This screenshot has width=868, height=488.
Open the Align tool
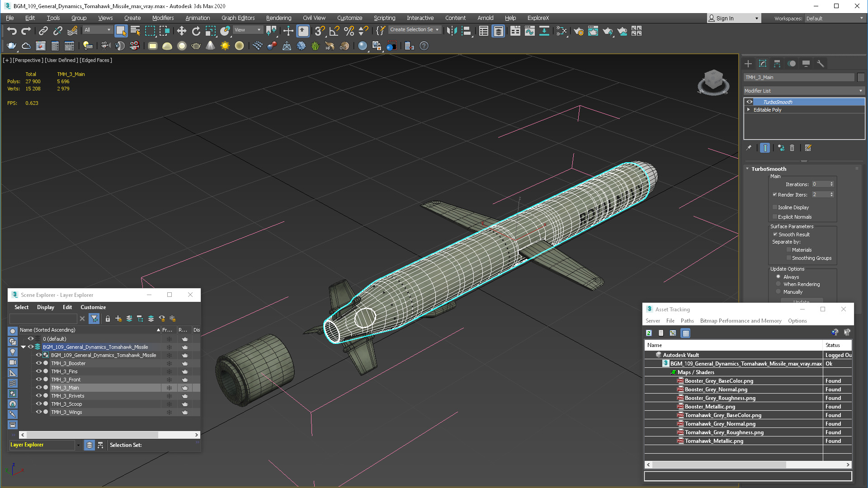[x=466, y=31]
